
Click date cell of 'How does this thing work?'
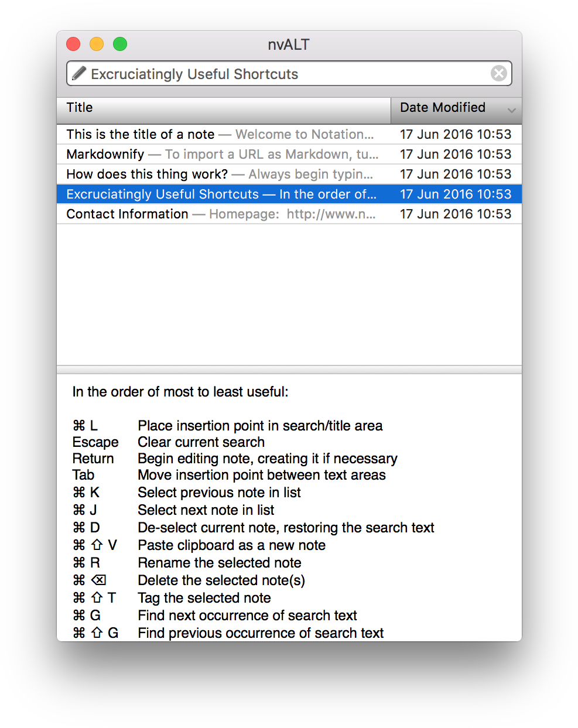(456, 174)
